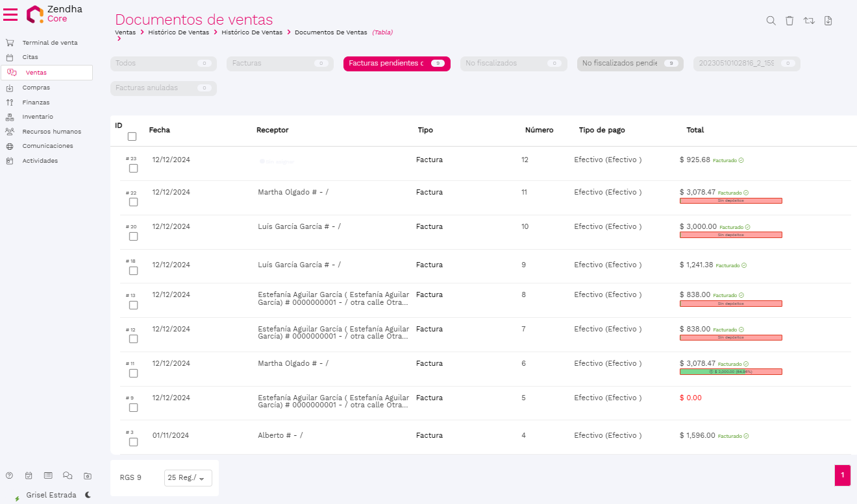Select checkbox for document ID 22
Screen dimensions: 857x504
click(x=133, y=202)
